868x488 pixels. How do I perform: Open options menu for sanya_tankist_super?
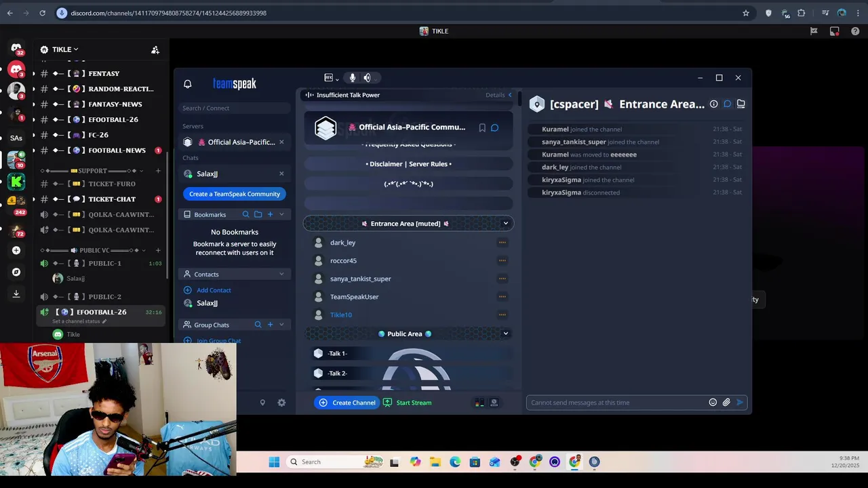pyautogui.click(x=502, y=279)
